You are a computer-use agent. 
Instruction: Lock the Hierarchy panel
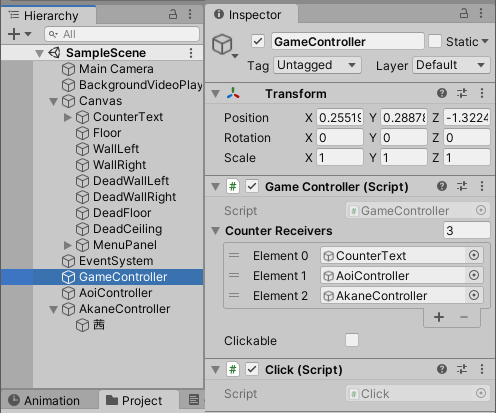click(173, 14)
